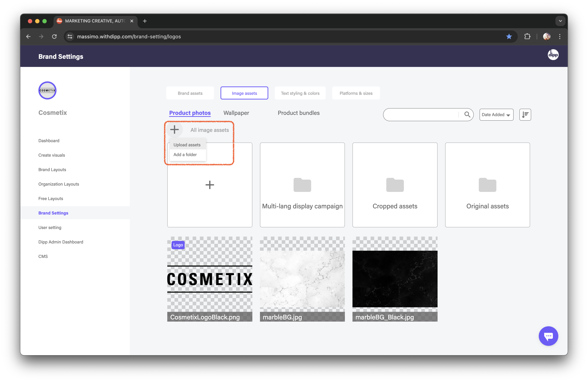Go to Dashboard in sidebar
Image resolution: width=588 pixels, height=382 pixels.
49,140
